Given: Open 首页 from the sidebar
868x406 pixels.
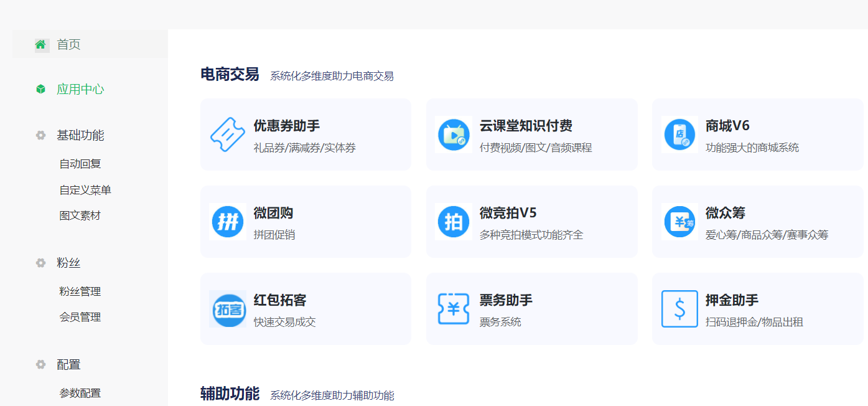Looking at the screenshot, I should click(68, 44).
